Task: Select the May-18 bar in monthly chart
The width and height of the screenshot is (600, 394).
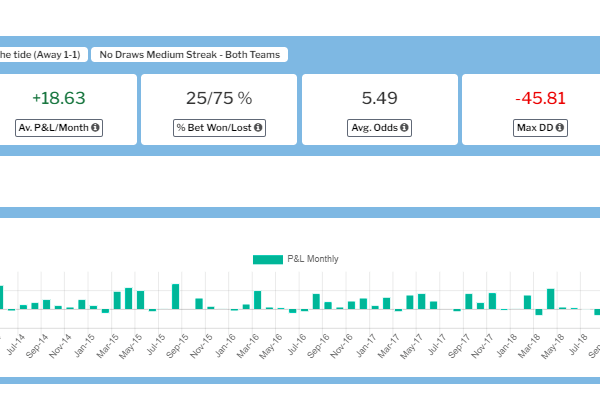Action: [551, 299]
